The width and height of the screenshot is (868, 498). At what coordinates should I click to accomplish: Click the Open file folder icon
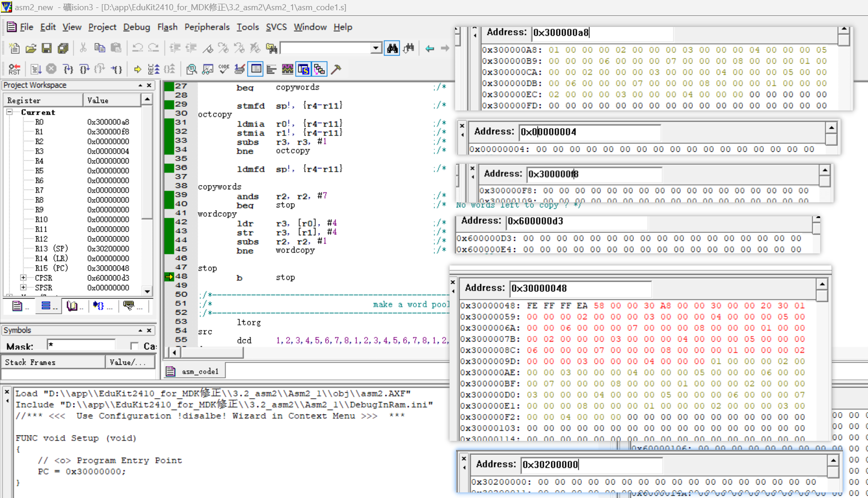(x=31, y=48)
